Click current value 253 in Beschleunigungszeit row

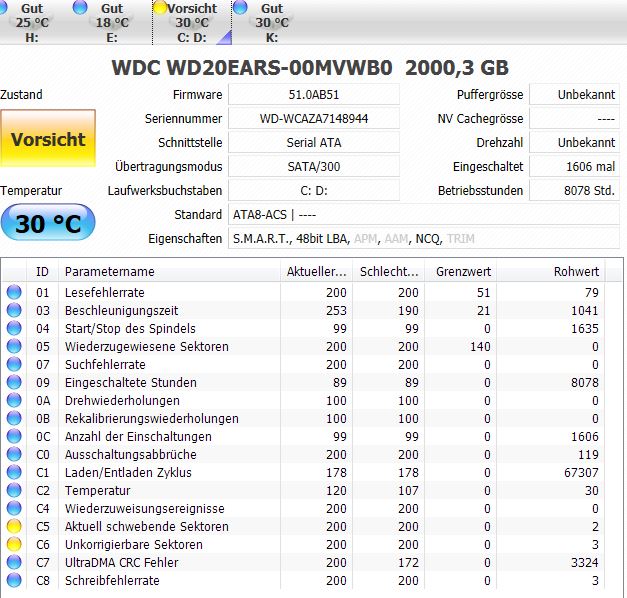(x=336, y=310)
